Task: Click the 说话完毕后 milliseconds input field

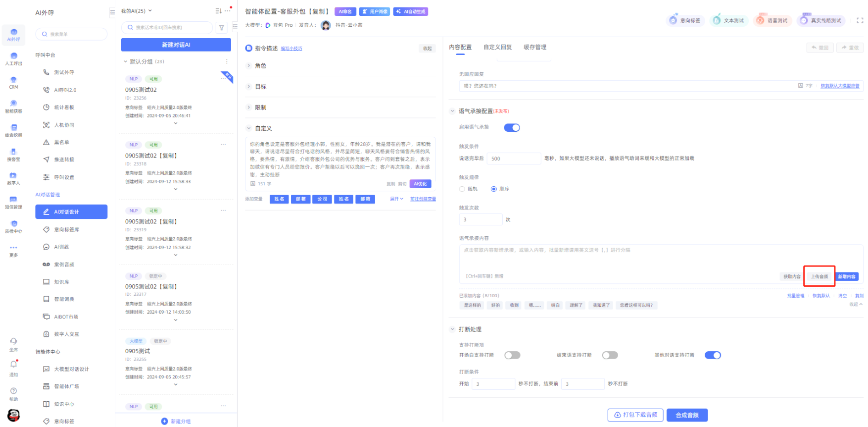Action: [x=514, y=159]
